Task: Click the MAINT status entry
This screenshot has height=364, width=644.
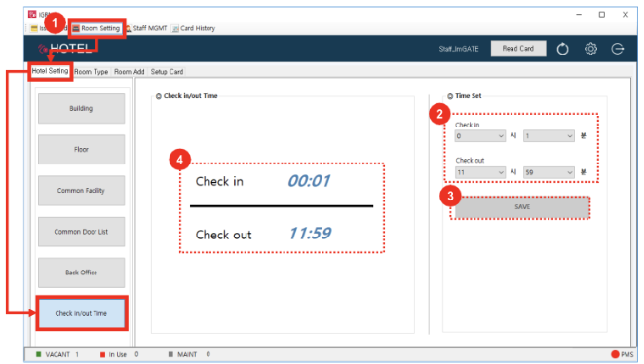Action: click(189, 354)
